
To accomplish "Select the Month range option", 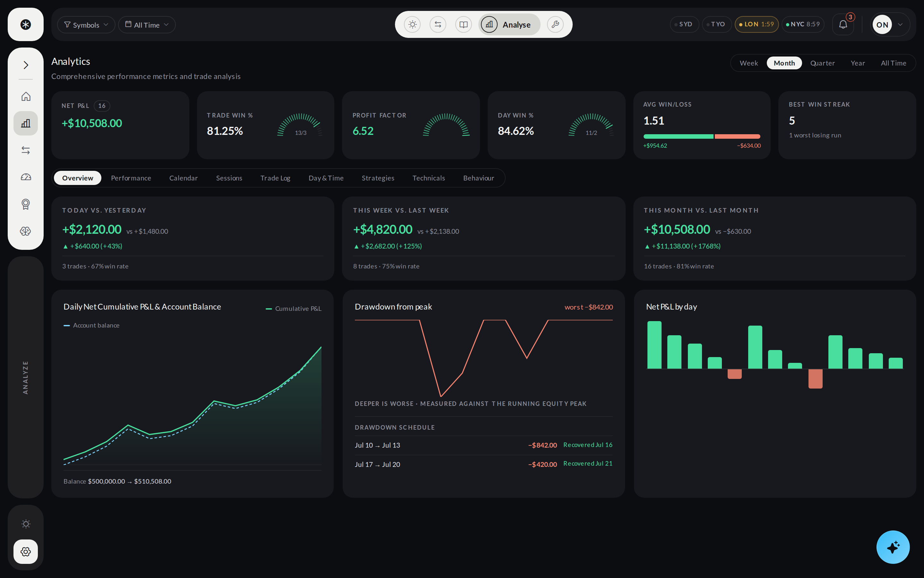I will (784, 63).
